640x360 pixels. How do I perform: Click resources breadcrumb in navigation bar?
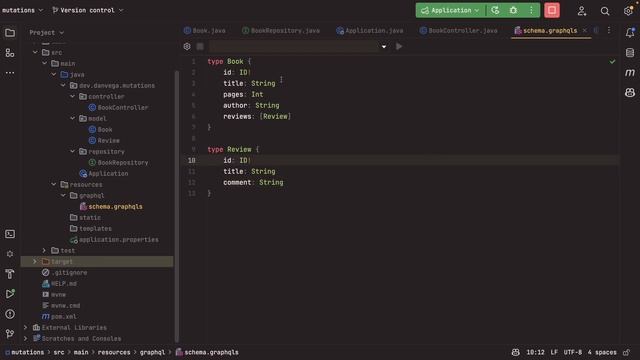click(114, 352)
